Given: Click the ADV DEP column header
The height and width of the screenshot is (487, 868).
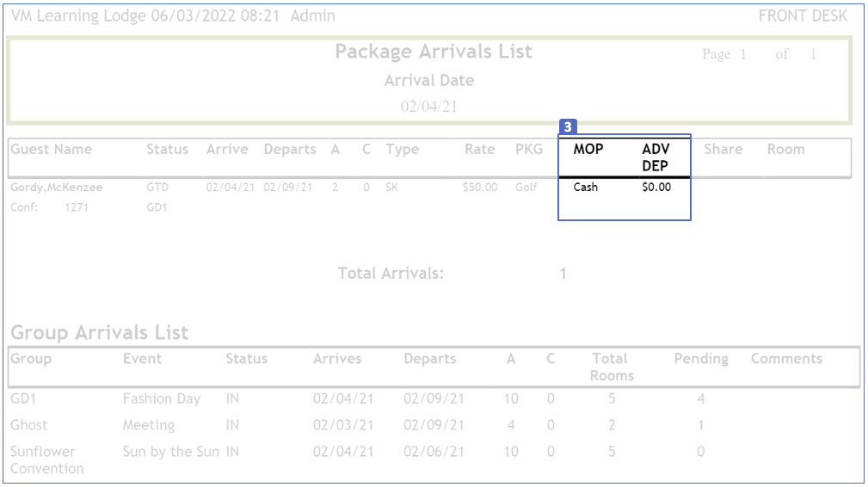Looking at the screenshot, I should (x=656, y=157).
